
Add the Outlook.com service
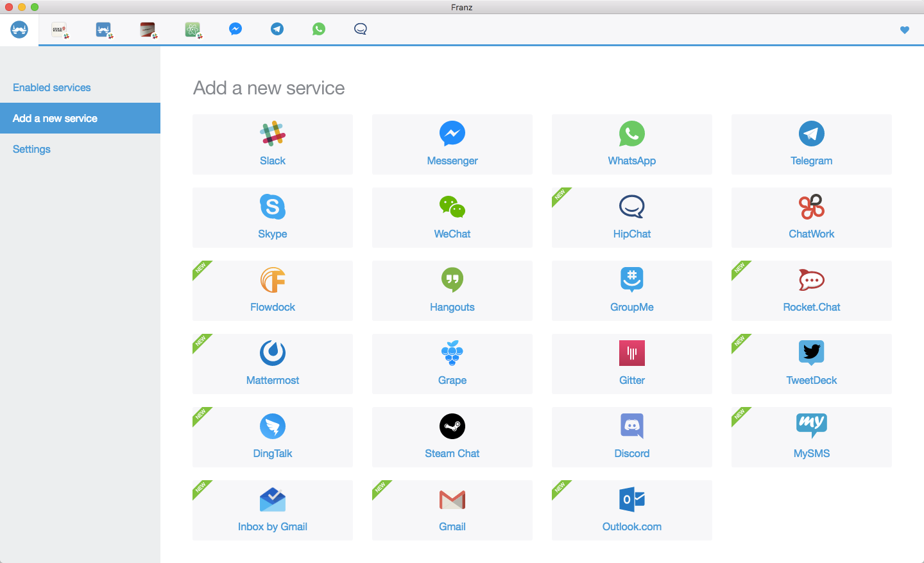pos(632,510)
